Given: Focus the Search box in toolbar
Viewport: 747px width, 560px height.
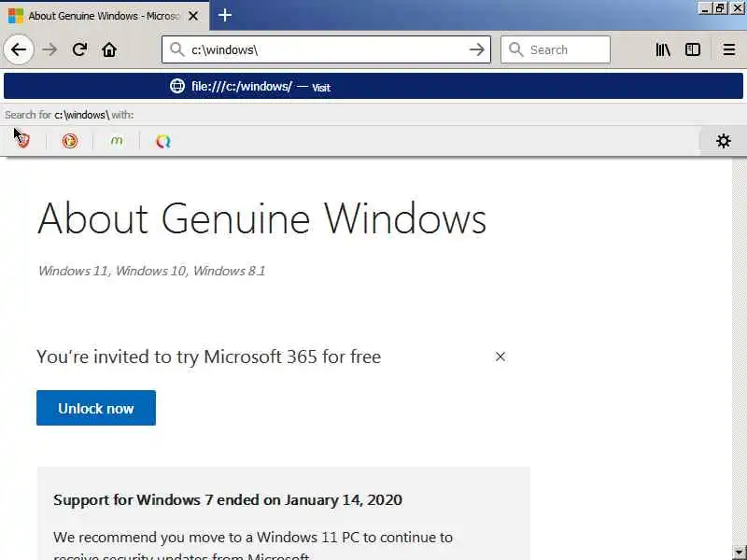Looking at the screenshot, I should pos(556,49).
